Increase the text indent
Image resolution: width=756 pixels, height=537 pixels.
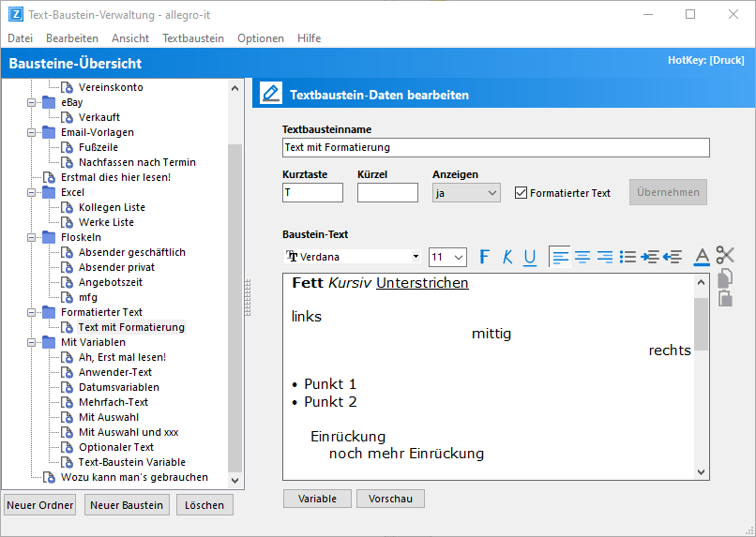[x=650, y=257]
